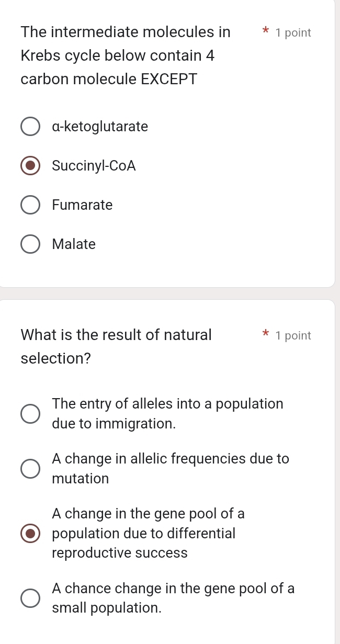Click the Fumarate option label text
Screen dimensions: 340x644
tap(82, 205)
